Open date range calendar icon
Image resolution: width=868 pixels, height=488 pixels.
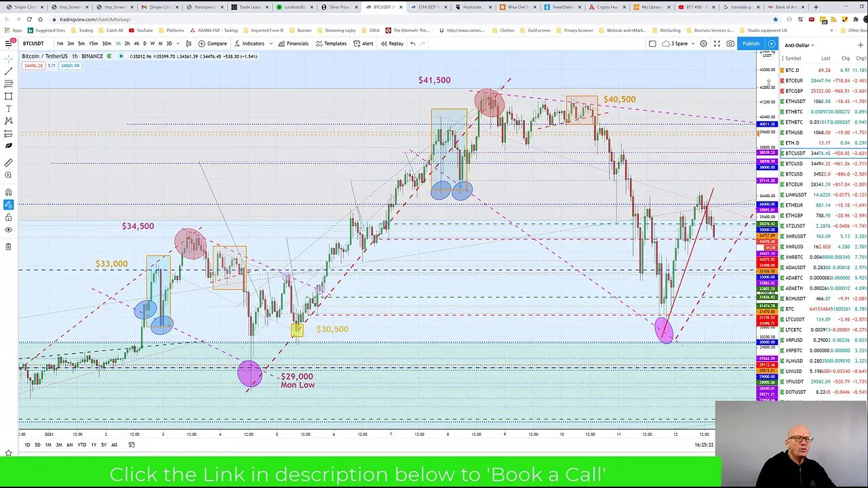coord(132,445)
